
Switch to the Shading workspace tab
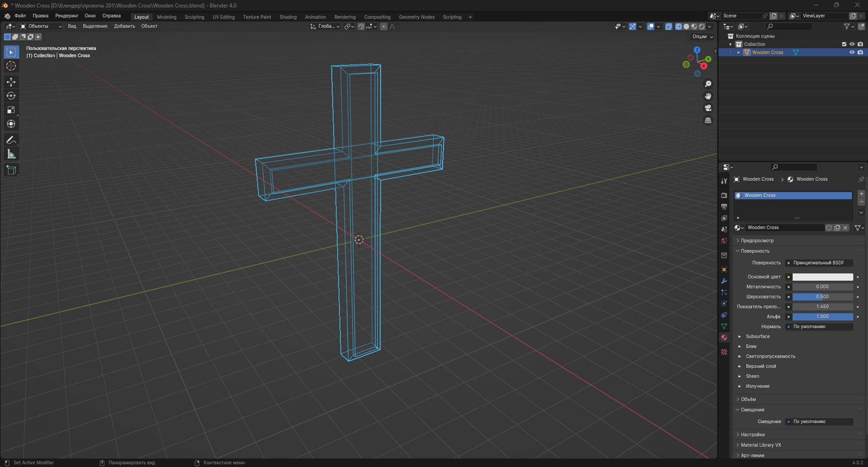[x=288, y=17]
